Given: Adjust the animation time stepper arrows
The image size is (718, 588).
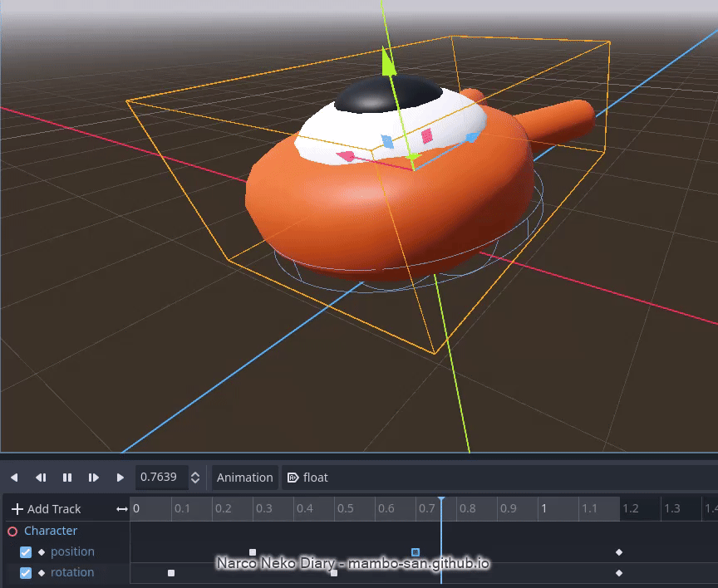Looking at the screenshot, I should pyautogui.click(x=195, y=478).
